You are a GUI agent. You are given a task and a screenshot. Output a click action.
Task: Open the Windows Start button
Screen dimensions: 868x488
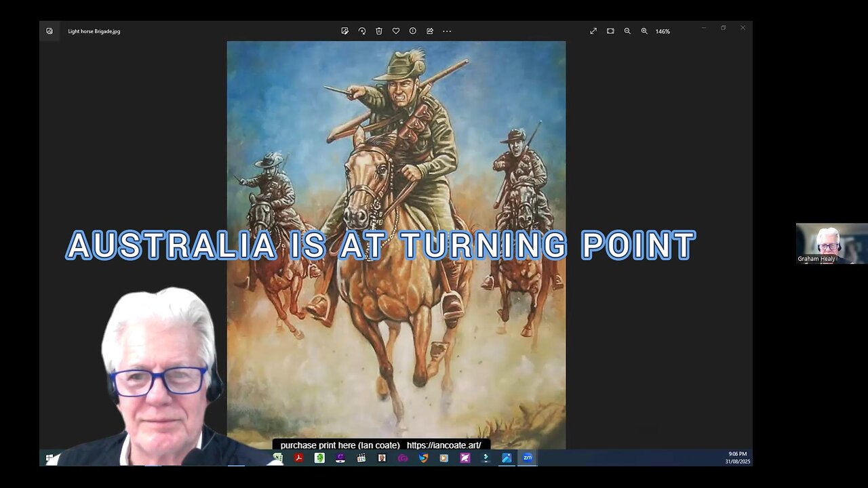click(x=49, y=458)
